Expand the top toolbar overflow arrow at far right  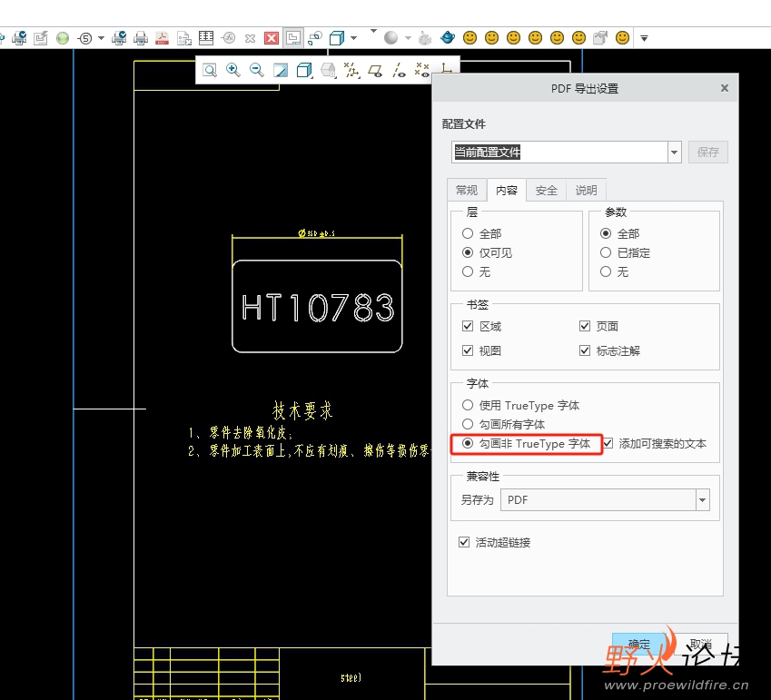coord(644,38)
